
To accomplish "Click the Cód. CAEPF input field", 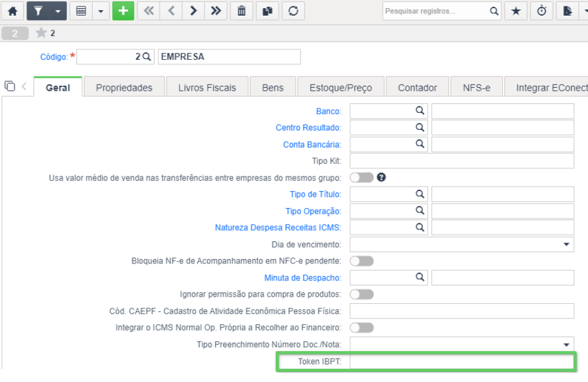I will tap(462, 311).
